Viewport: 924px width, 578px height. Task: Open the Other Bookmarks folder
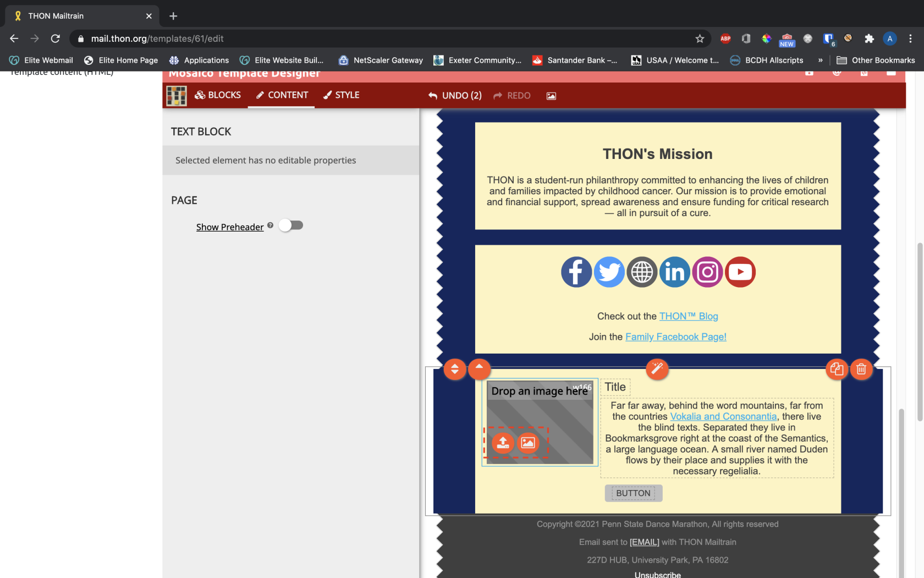pos(876,60)
